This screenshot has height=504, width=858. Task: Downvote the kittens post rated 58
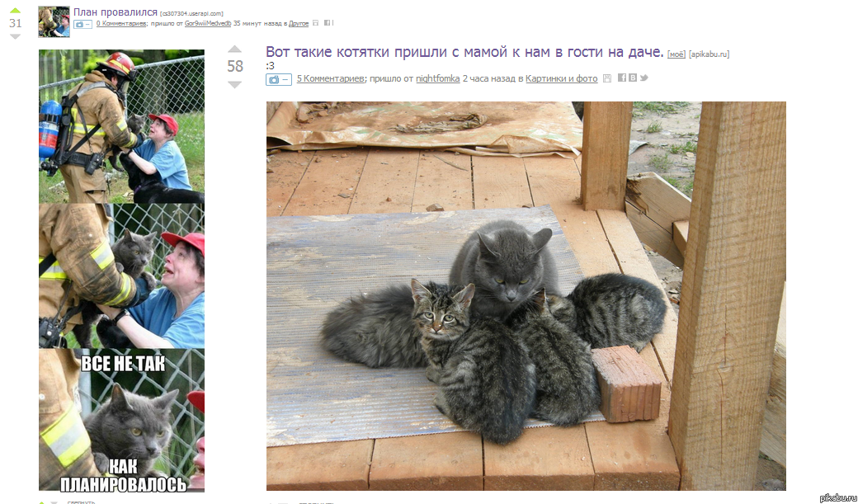pos(235,85)
